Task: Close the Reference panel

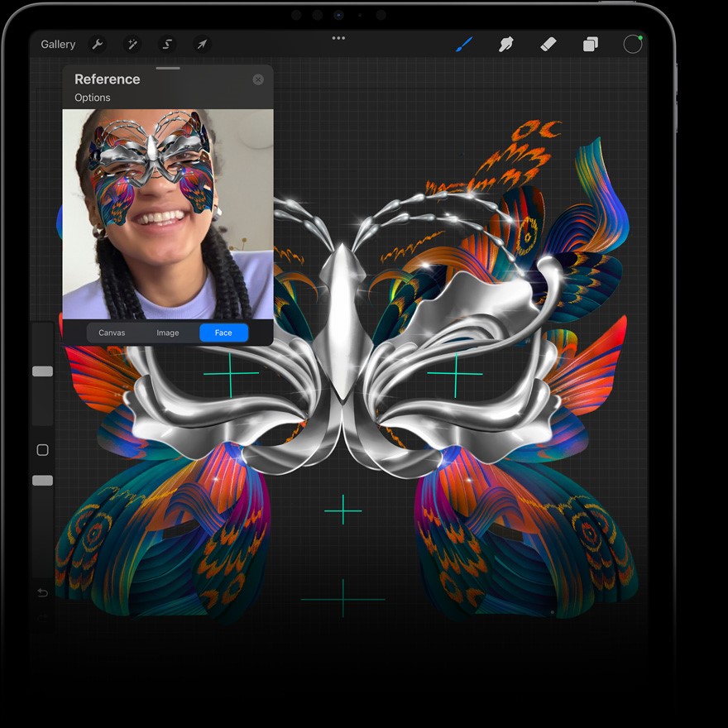Action: tap(258, 79)
